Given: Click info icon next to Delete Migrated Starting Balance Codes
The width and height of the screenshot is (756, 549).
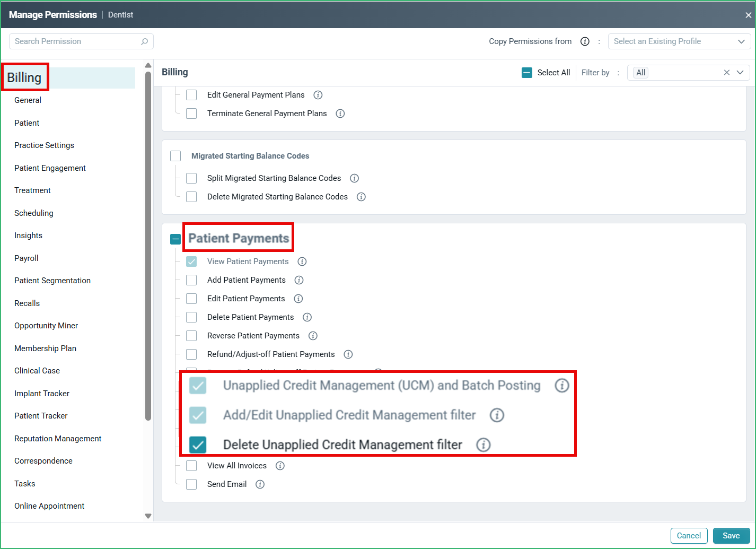Looking at the screenshot, I should (x=361, y=197).
